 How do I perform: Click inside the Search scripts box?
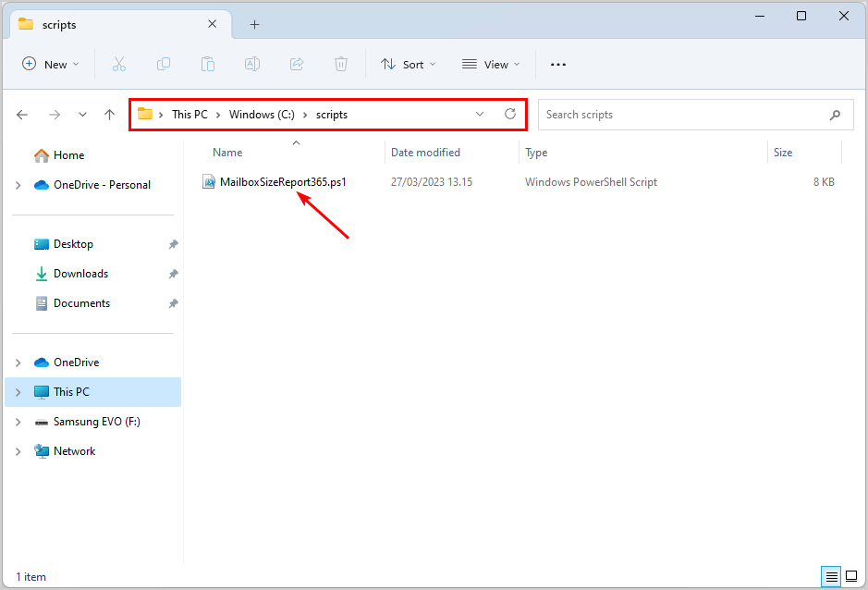click(x=693, y=114)
